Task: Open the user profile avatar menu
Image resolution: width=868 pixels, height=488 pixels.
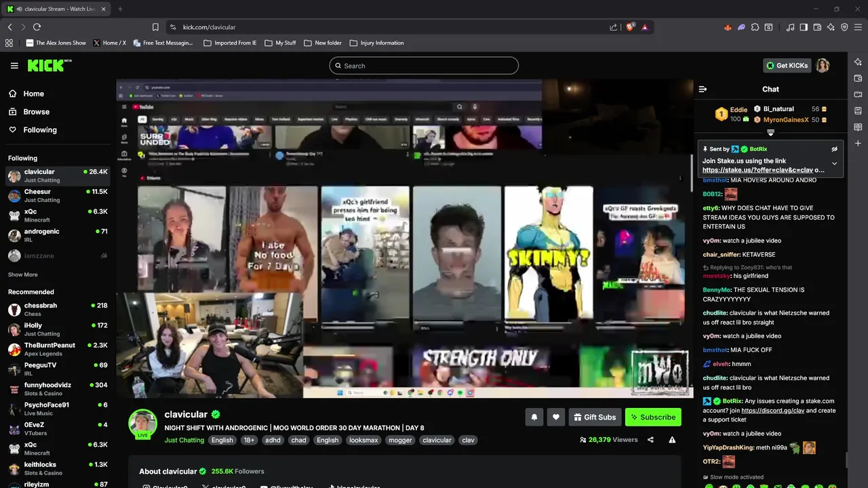Action: tap(823, 66)
